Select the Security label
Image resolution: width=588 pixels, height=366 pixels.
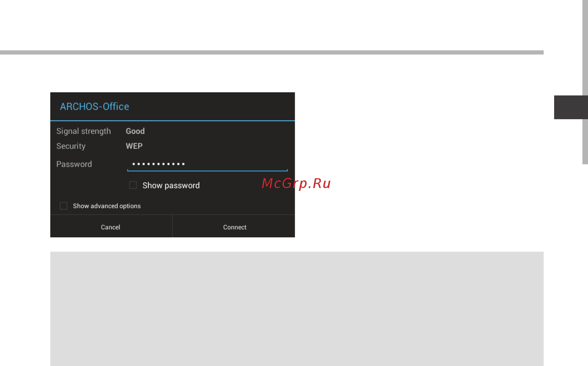[x=71, y=146]
